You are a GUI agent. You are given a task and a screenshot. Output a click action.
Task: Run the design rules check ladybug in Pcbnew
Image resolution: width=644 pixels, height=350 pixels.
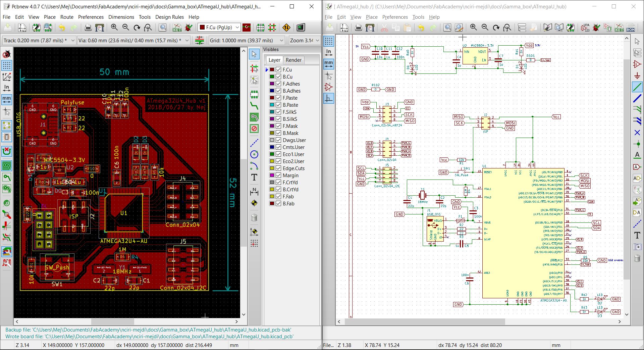tap(189, 28)
